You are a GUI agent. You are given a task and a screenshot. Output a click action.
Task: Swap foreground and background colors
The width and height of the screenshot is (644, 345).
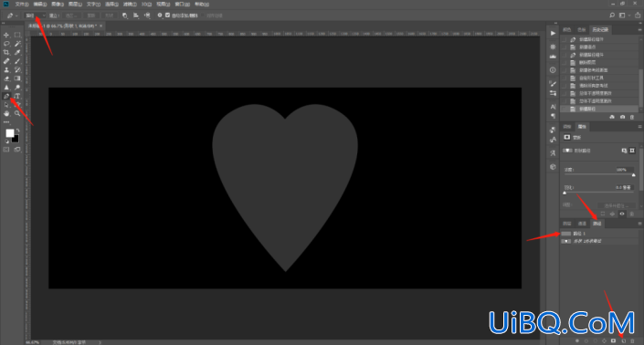click(17, 130)
